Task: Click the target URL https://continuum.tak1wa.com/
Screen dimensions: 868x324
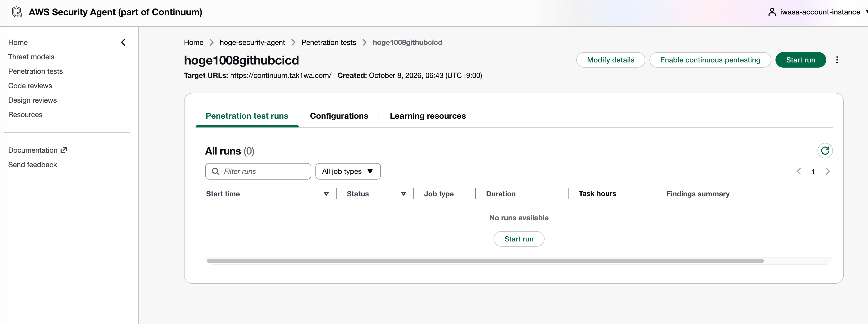Action: 280,76
